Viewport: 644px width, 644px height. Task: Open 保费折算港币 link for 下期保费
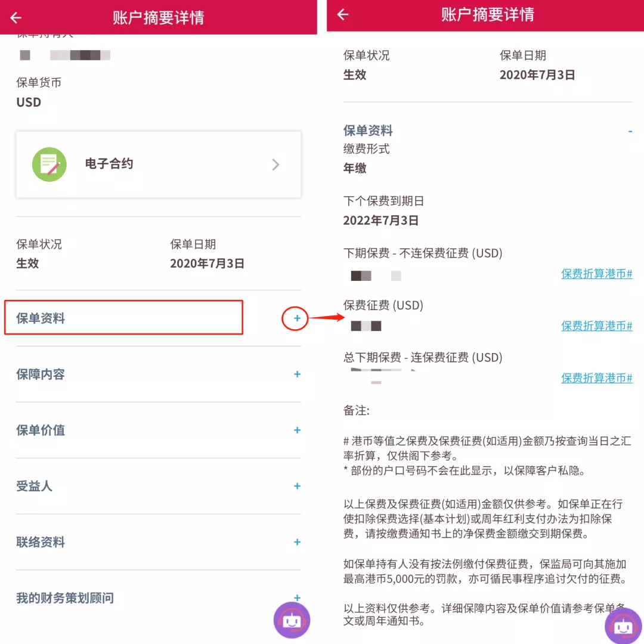[596, 274]
